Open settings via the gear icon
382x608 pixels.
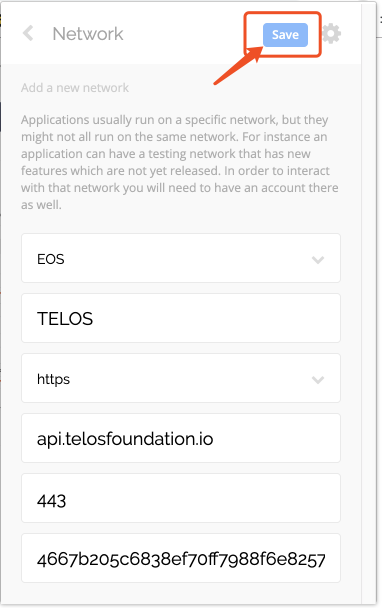[332, 34]
